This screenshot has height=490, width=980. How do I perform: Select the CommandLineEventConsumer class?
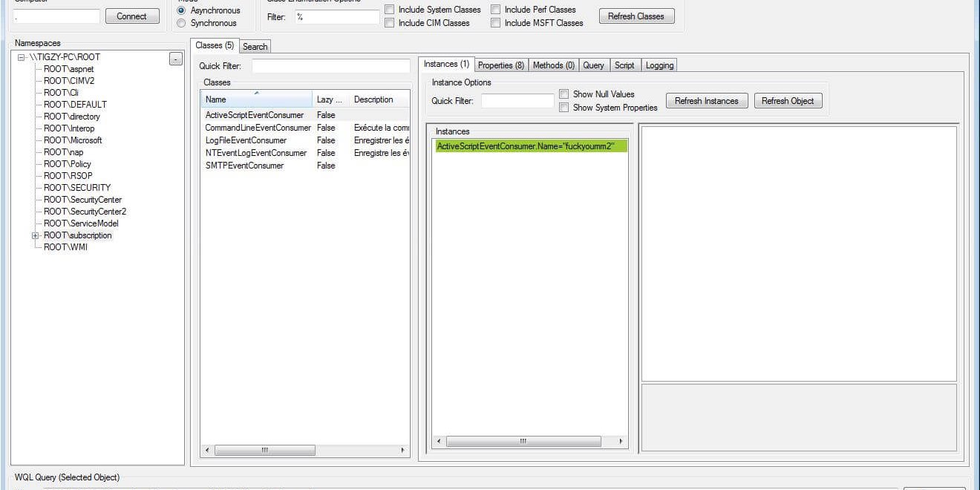click(257, 128)
